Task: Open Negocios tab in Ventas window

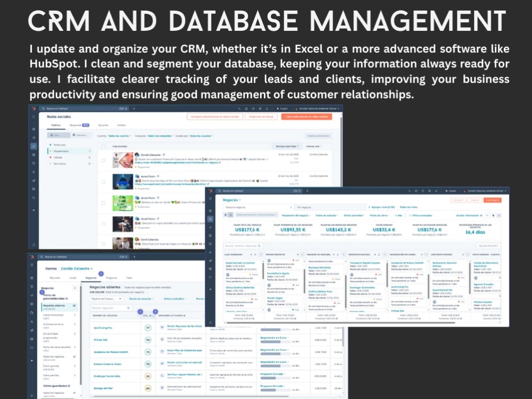Action: 91,278
